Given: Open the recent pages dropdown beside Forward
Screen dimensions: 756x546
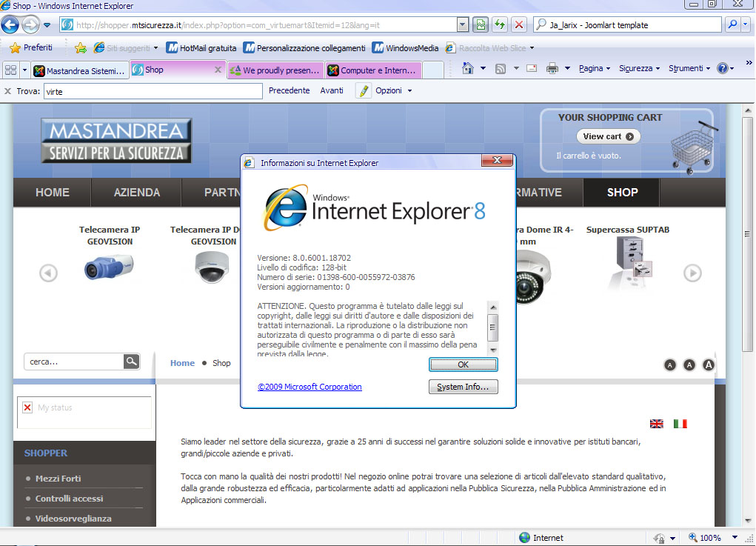Looking at the screenshot, I should click(47, 25).
